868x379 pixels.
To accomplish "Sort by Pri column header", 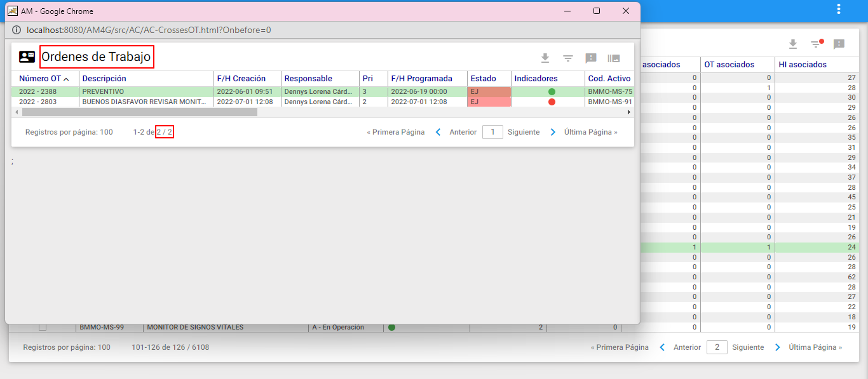I will pyautogui.click(x=367, y=79).
